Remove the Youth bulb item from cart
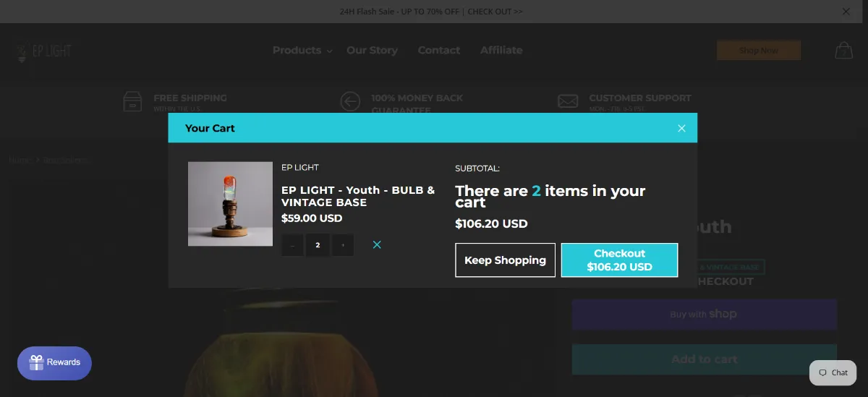 tap(377, 244)
